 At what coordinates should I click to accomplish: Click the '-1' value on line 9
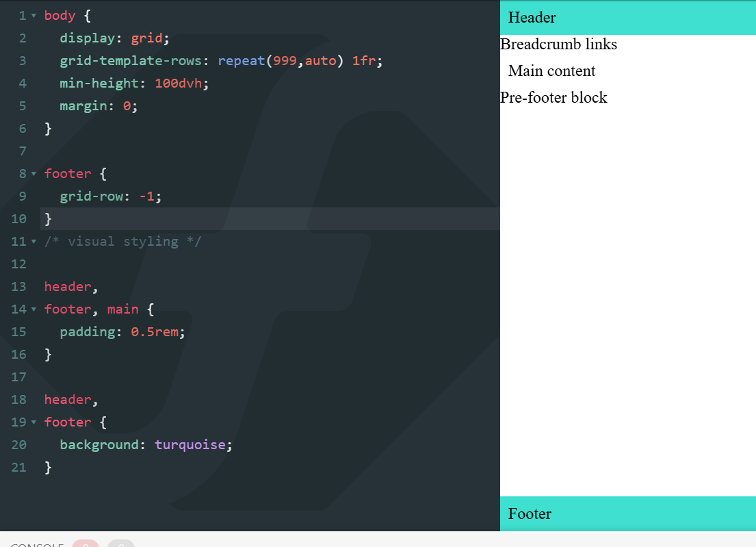pyautogui.click(x=146, y=196)
